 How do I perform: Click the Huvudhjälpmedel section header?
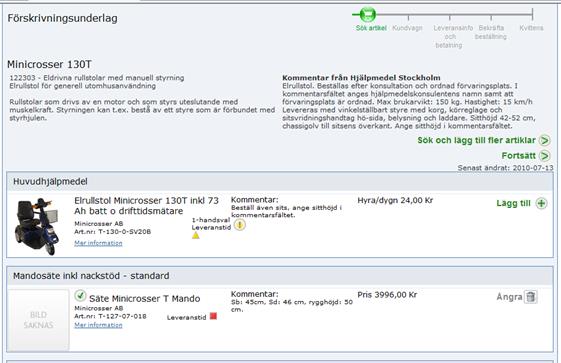pos(280,182)
